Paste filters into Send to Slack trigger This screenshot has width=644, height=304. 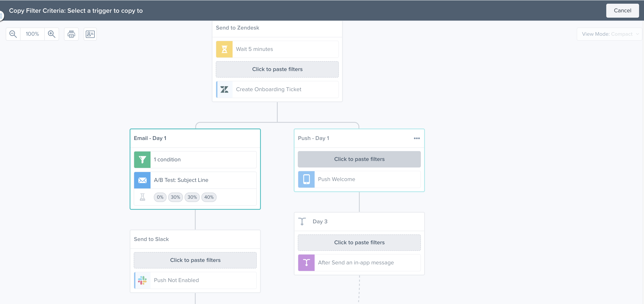pyautogui.click(x=195, y=260)
